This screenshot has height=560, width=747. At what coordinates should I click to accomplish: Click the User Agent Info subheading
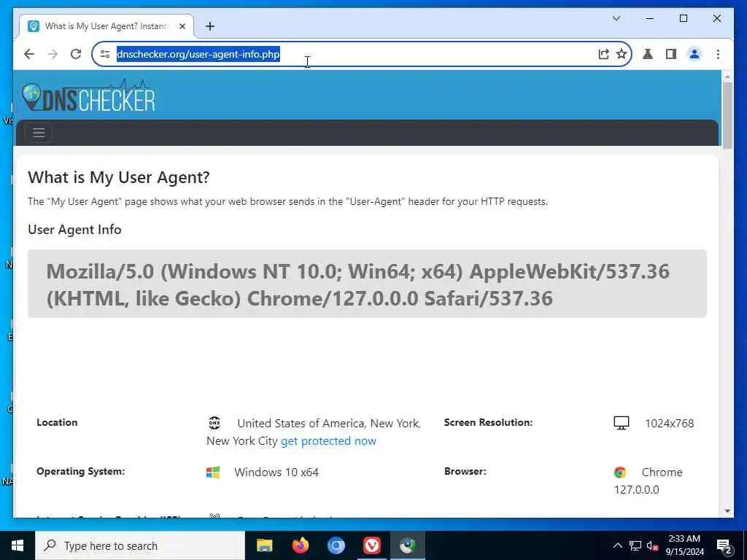pos(75,230)
